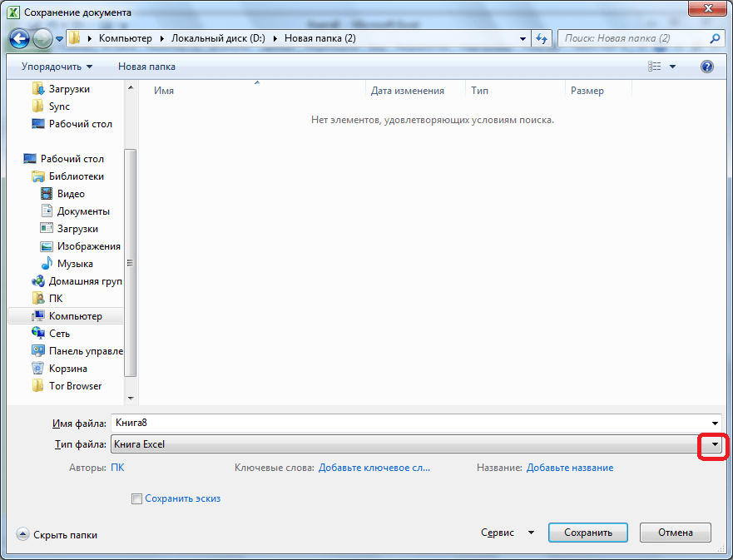Image resolution: width=733 pixels, height=560 pixels.
Task: Click Скрыть папки toggle button
Action: point(57,534)
